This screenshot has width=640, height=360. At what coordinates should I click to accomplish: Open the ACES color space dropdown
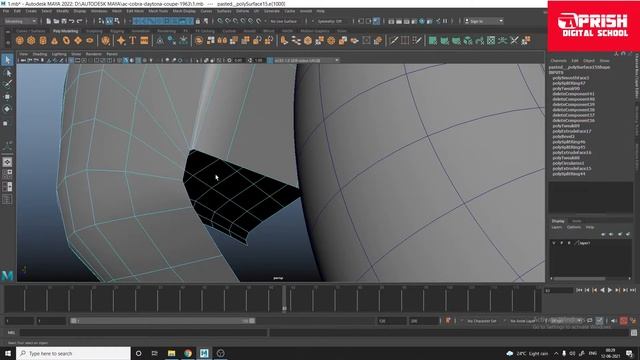click(x=306, y=60)
